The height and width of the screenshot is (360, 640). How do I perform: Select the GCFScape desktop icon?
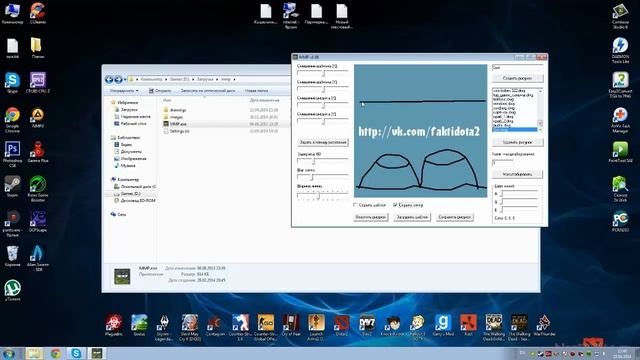pos(38,222)
